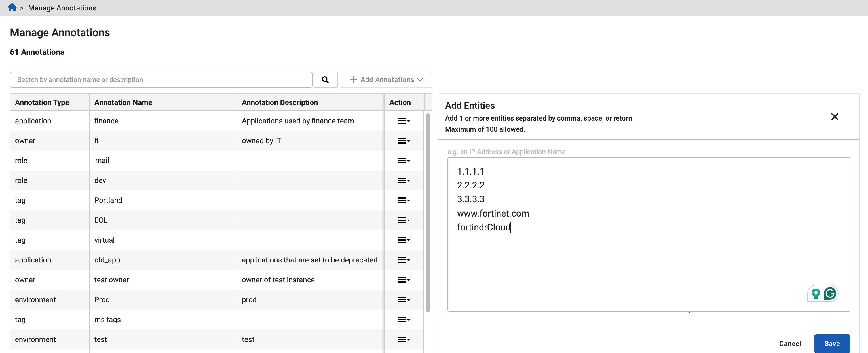This screenshot has width=868, height=353.
Task: Click the Manage Annotations breadcrumb
Action: [62, 8]
